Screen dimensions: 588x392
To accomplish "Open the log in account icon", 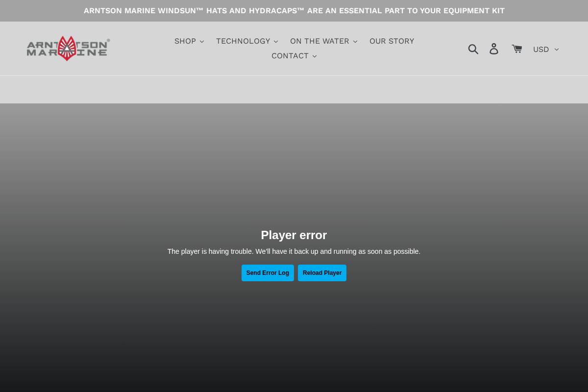I will (494, 49).
